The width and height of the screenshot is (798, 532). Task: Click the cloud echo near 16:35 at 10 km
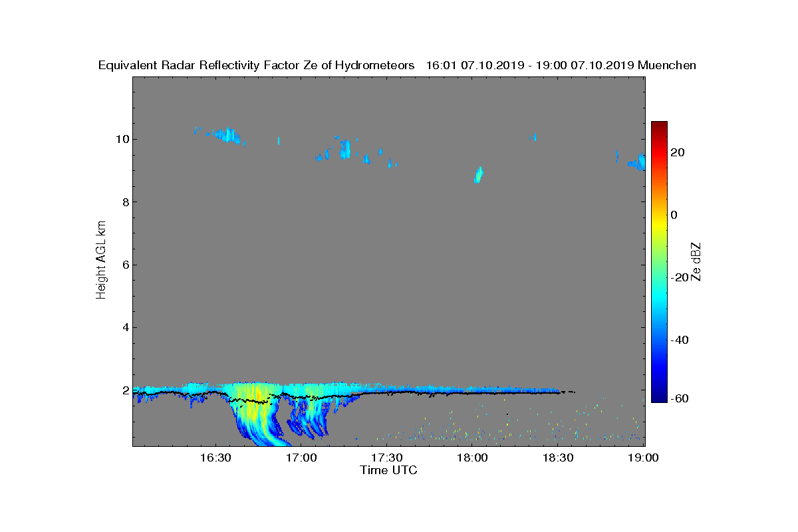(228, 135)
